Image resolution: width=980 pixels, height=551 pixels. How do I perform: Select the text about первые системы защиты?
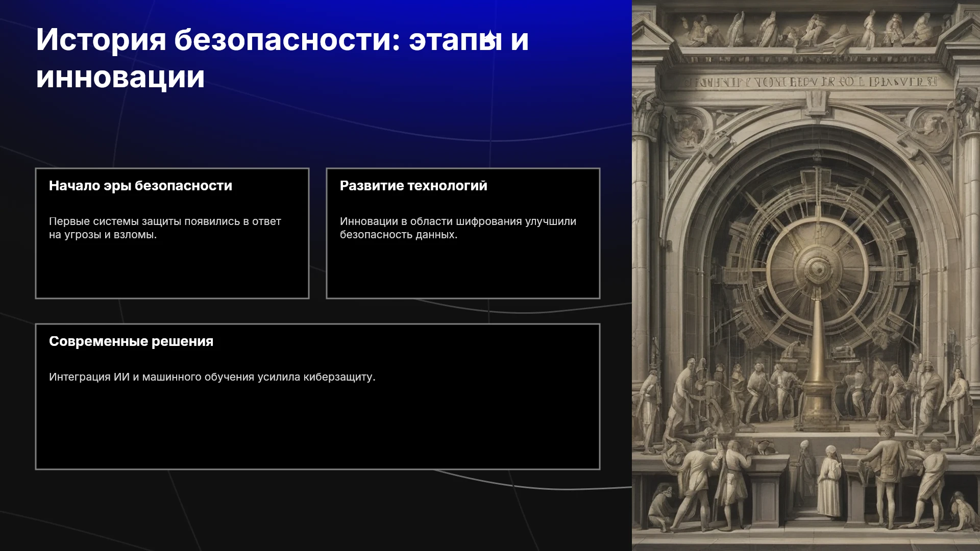pos(165,228)
